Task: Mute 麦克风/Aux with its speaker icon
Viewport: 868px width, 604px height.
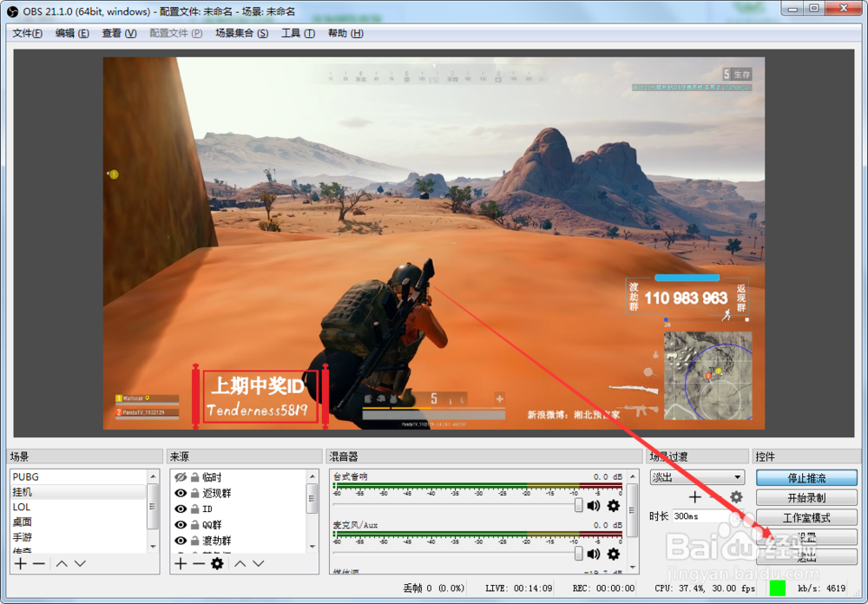Action: point(594,554)
